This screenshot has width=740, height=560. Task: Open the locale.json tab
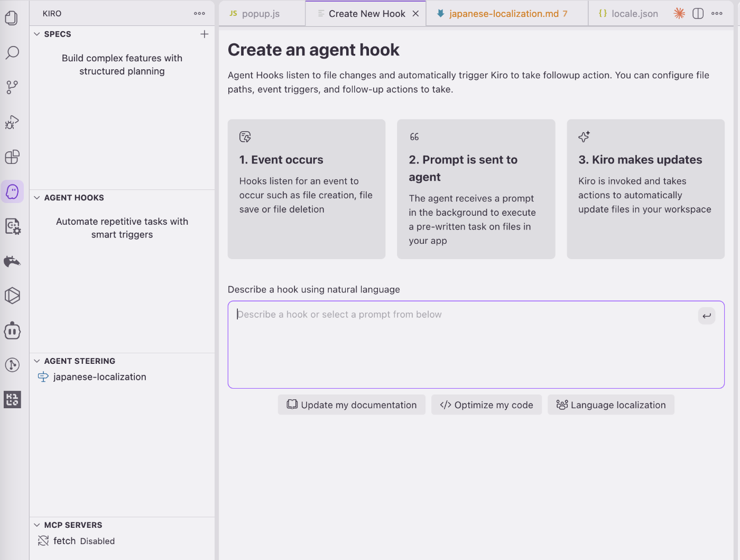click(628, 14)
